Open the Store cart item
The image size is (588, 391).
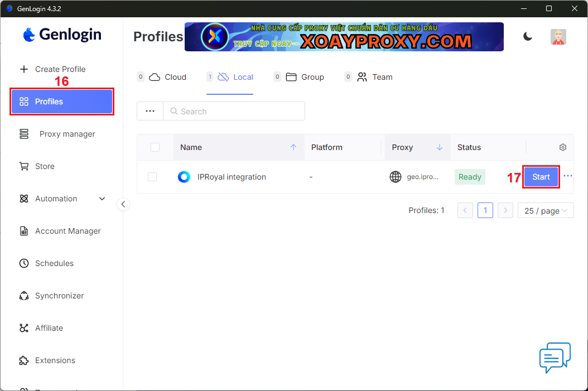click(x=45, y=166)
